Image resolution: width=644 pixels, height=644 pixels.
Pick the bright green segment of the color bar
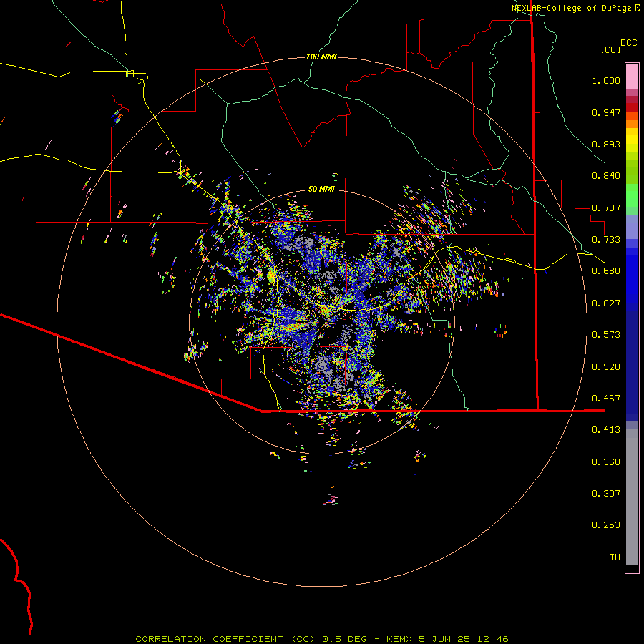pyautogui.click(x=632, y=195)
